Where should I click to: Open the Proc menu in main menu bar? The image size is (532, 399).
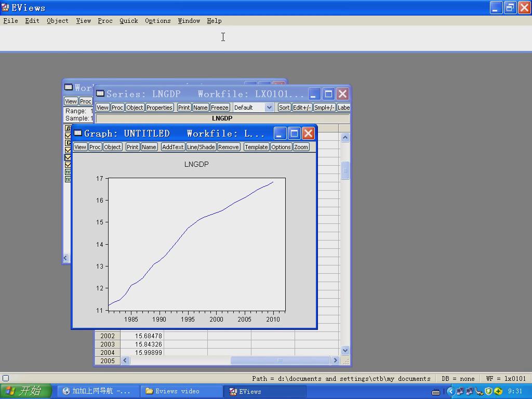pos(105,21)
